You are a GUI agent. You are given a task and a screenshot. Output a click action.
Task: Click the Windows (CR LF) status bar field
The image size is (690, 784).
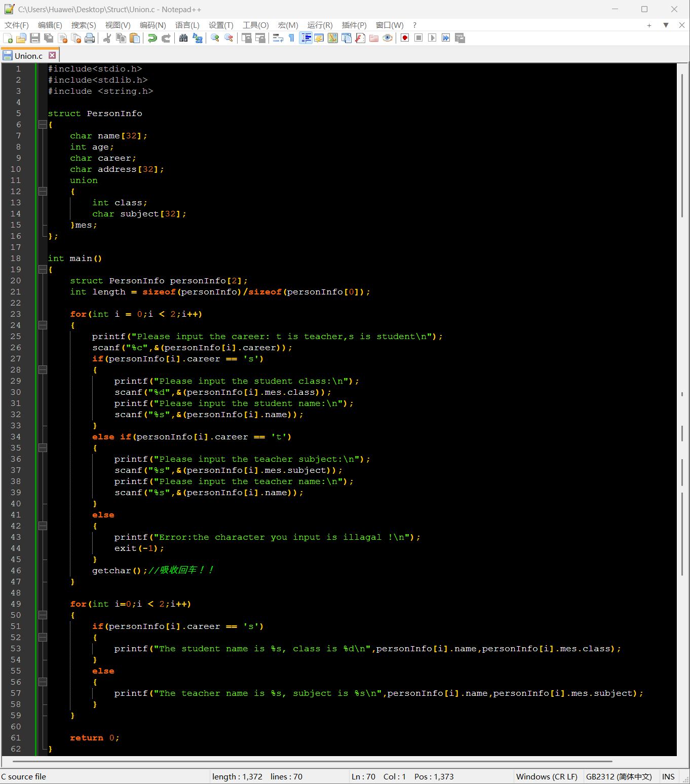tap(547, 776)
